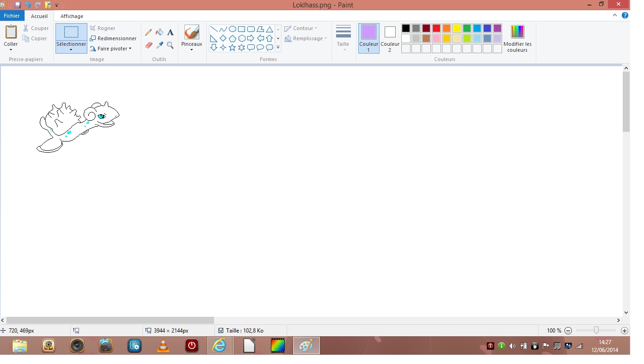Pick the isosceles Triangle shape
Image resolution: width=644 pixels, height=364 pixels.
270,29
